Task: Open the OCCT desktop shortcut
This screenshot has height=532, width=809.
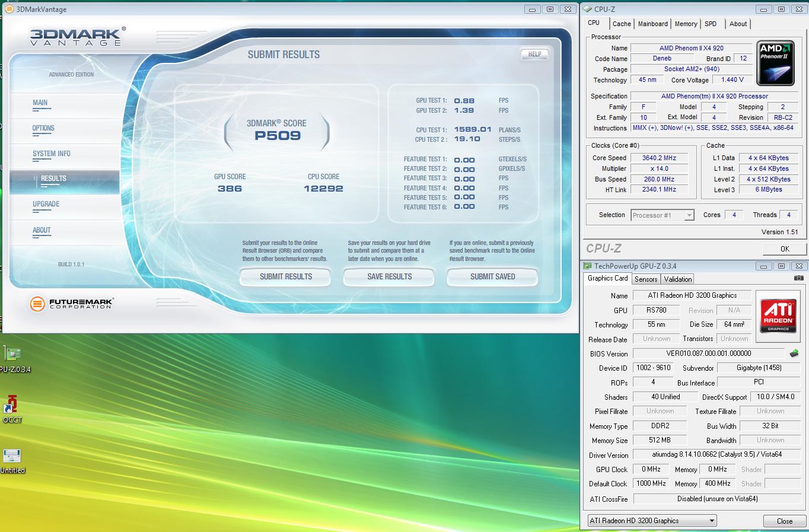Action: 12,409
